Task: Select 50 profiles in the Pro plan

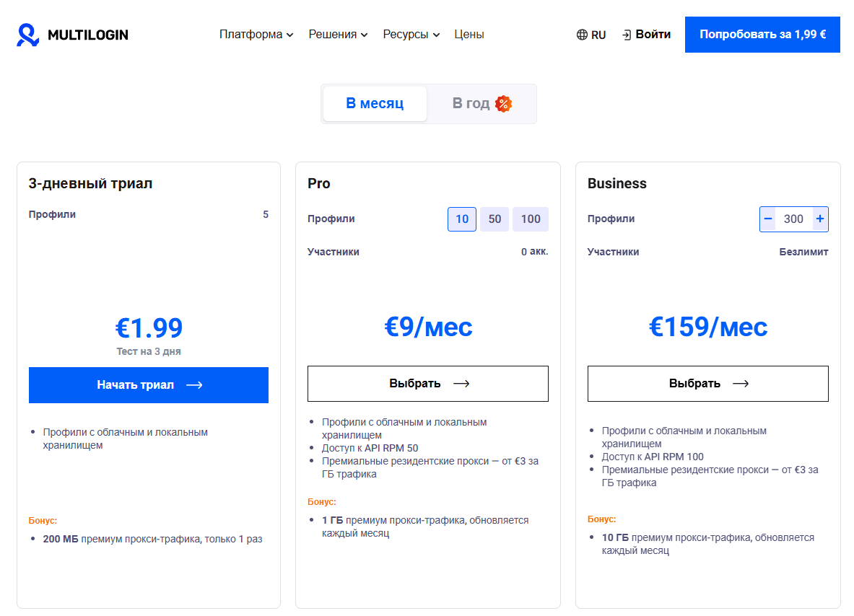Action: [494, 219]
